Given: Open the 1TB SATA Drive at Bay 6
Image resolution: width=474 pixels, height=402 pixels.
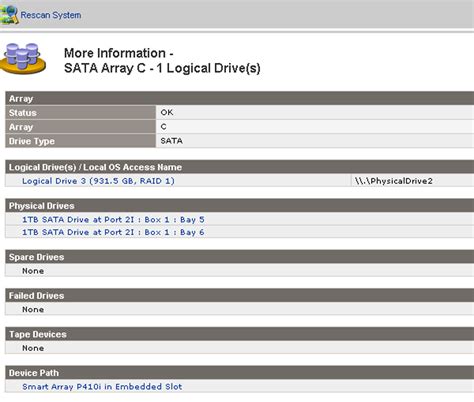Looking at the screenshot, I should pyautogui.click(x=113, y=232).
